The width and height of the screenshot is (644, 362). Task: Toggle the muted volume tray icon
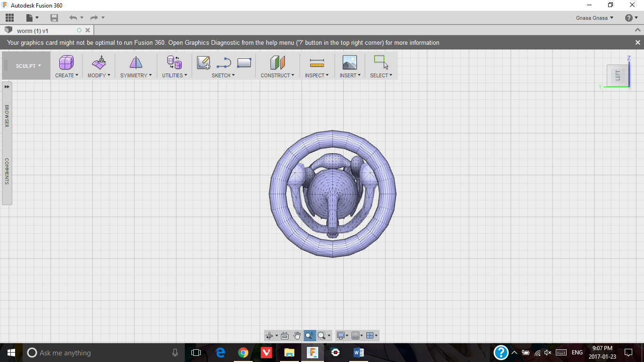pyautogui.click(x=548, y=353)
